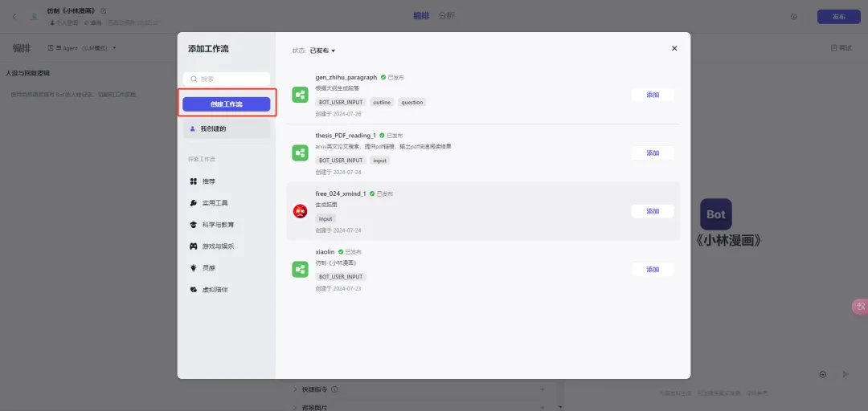The image size is (868, 411).
Task: Click the back arrow in the editor header
Action: point(14,17)
